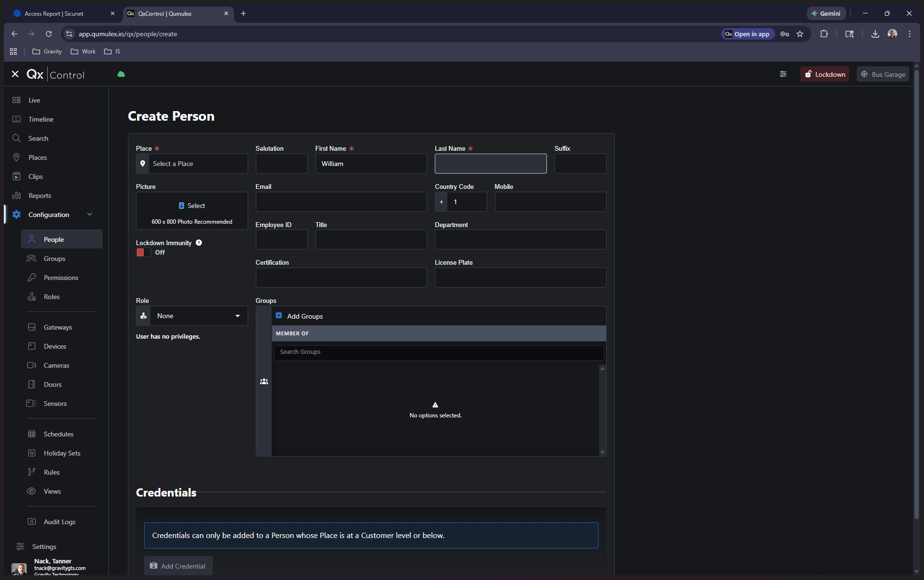Click the Add Credential button
The image size is (924, 580).
178,566
